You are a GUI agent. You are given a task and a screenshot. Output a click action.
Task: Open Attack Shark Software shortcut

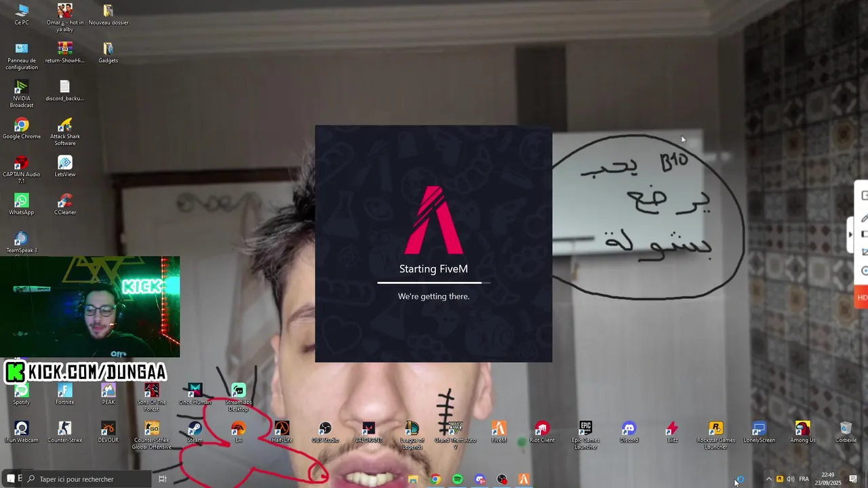click(x=65, y=131)
